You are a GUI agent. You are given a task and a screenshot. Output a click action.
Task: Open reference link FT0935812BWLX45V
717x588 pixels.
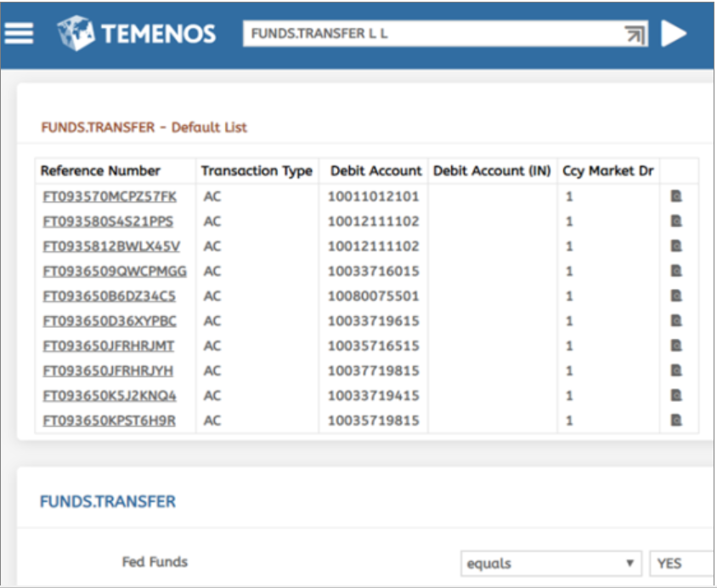(x=110, y=246)
